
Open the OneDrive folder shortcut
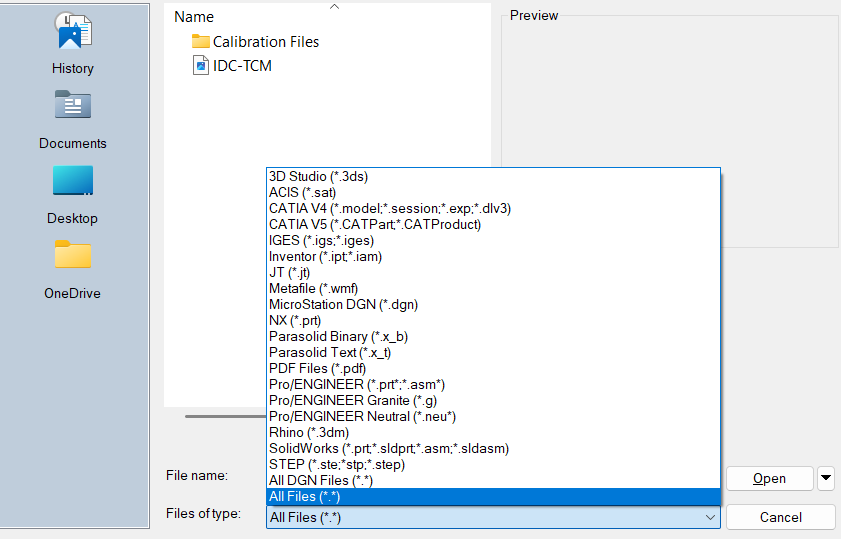73,269
